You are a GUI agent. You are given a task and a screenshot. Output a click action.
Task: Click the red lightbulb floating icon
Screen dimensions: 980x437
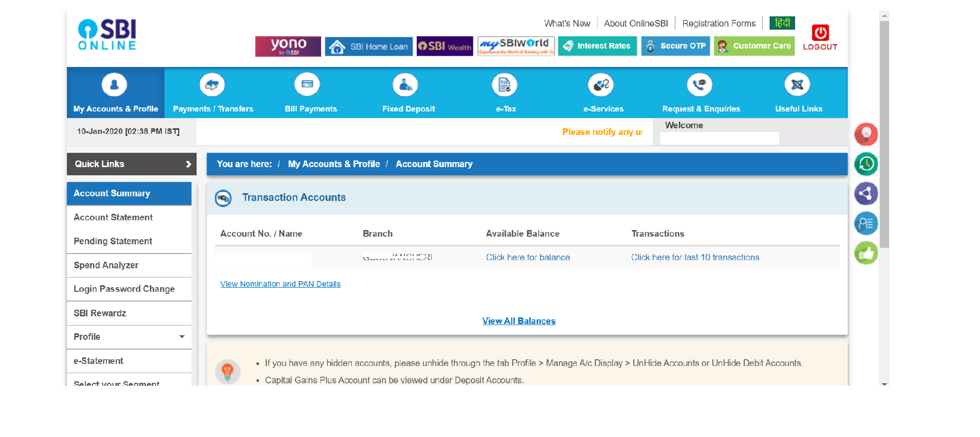866,134
